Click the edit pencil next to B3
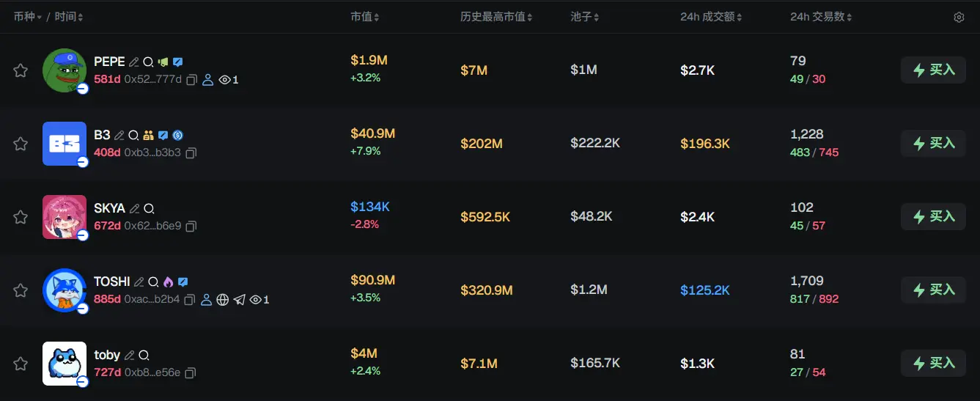The width and height of the screenshot is (980, 401). [x=119, y=136]
